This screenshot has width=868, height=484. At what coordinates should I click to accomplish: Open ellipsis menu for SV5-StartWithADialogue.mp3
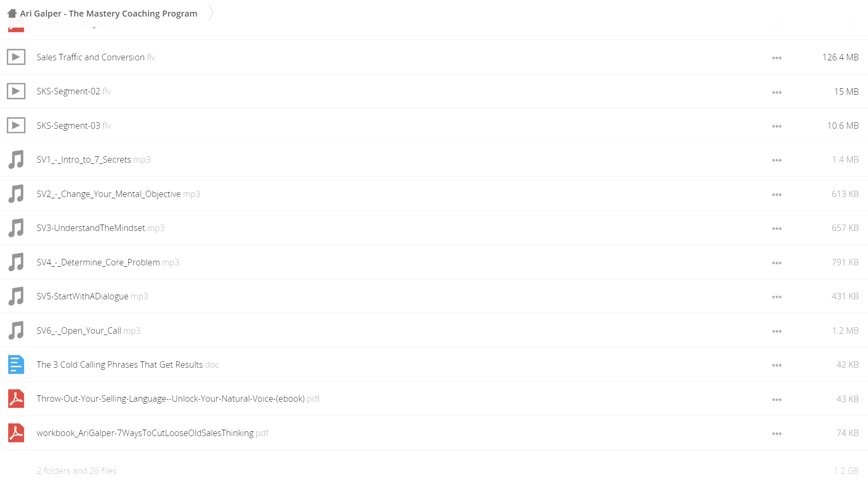click(x=777, y=297)
